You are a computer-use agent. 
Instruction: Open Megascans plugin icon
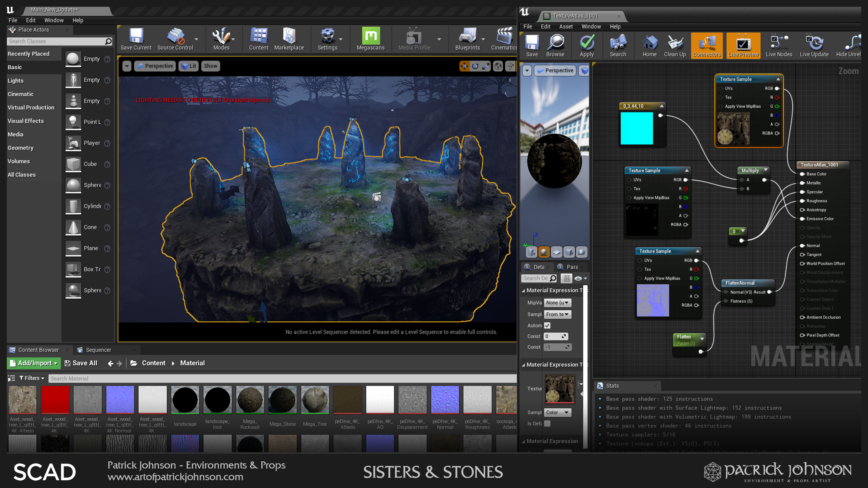coord(370,39)
